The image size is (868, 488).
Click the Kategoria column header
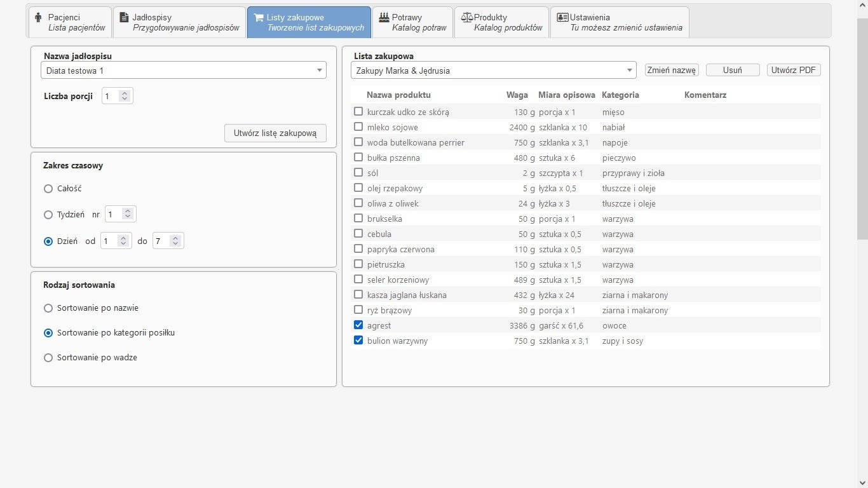tap(620, 95)
